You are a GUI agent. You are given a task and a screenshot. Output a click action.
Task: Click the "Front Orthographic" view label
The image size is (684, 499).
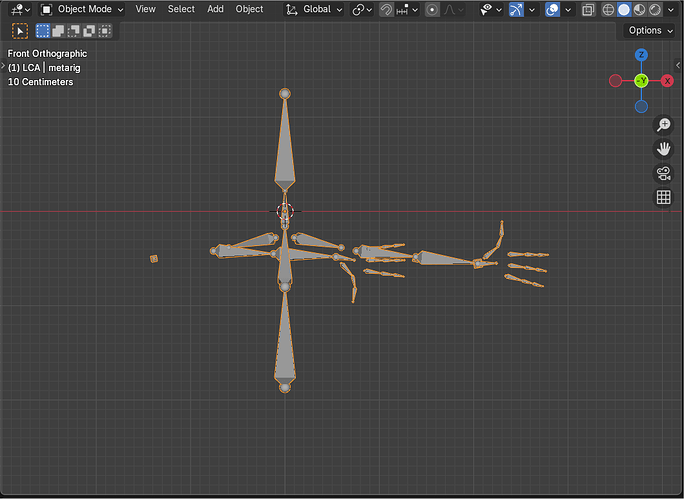coord(47,54)
